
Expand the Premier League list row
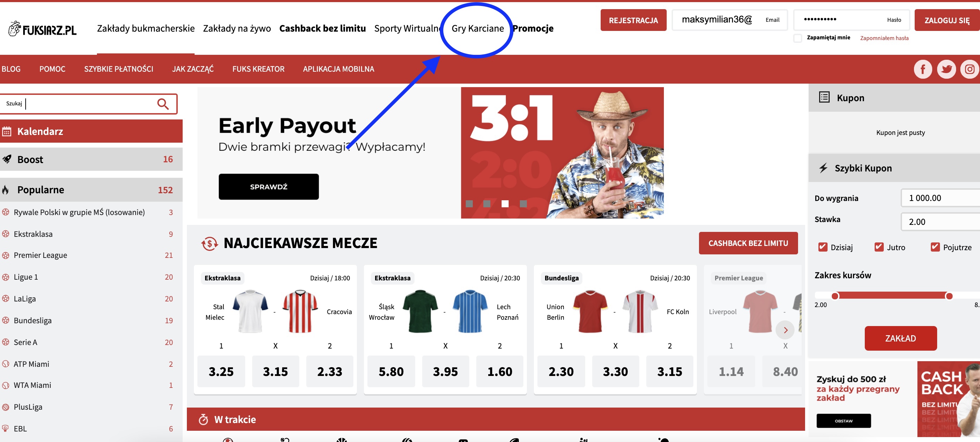coord(91,255)
